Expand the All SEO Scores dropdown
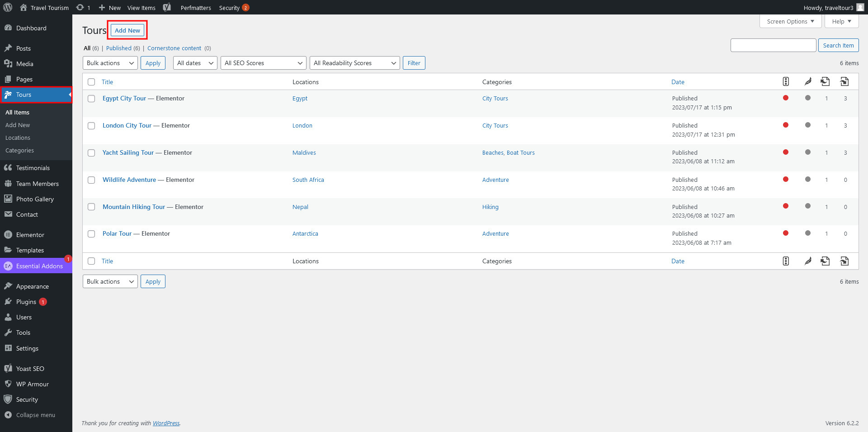Image resolution: width=868 pixels, height=432 pixels. click(263, 63)
